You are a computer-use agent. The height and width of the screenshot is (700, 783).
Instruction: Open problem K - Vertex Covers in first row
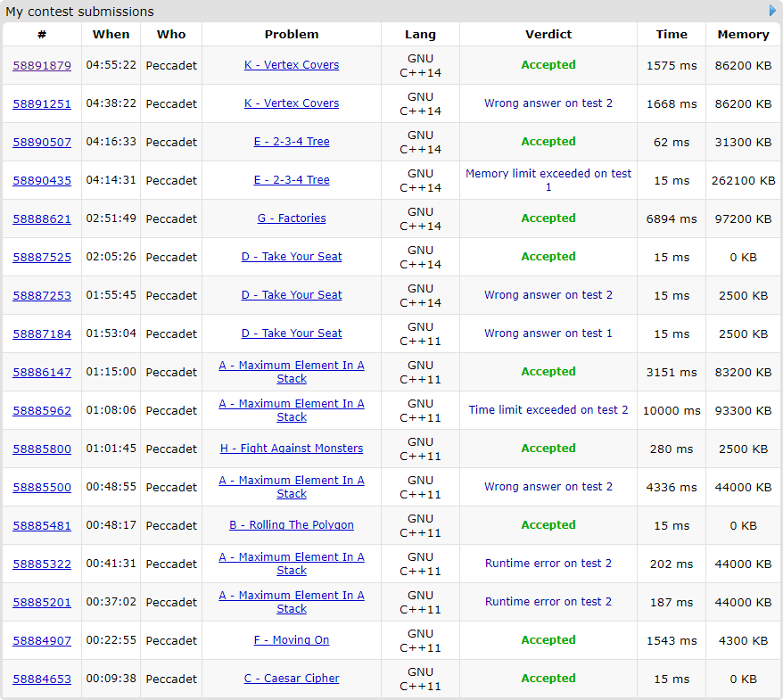click(292, 65)
